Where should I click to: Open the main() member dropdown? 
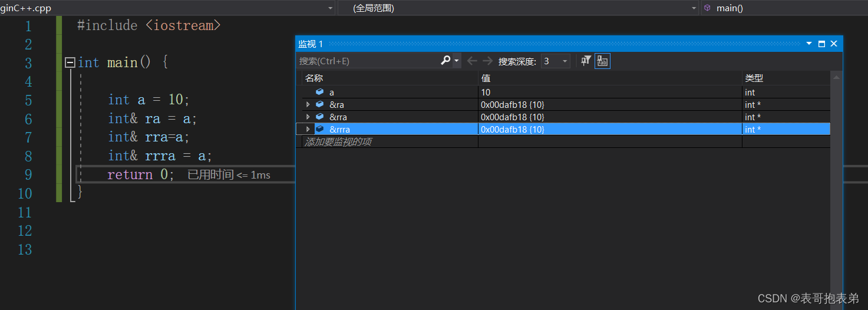click(x=785, y=8)
